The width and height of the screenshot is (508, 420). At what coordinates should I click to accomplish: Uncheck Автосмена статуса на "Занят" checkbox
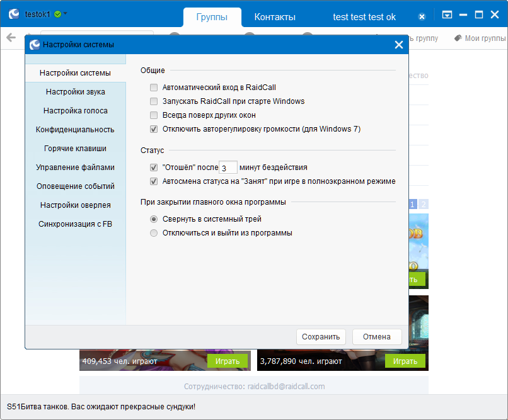tap(154, 181)
